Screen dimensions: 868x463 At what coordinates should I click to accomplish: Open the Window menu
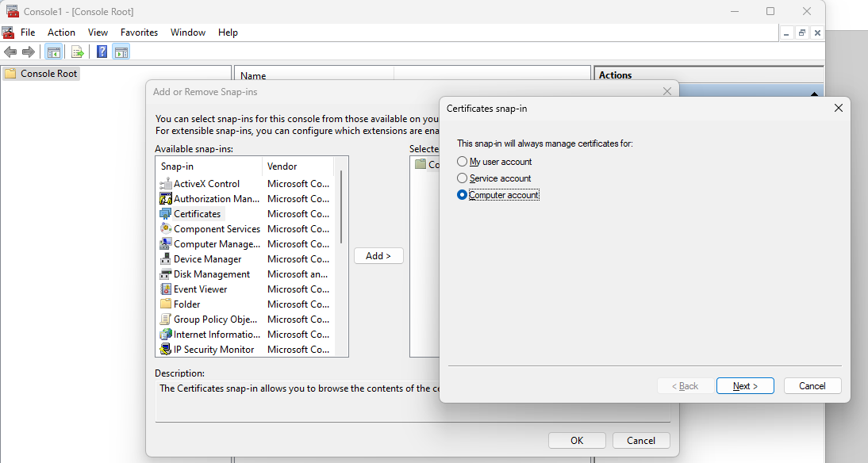pos(188,32)
